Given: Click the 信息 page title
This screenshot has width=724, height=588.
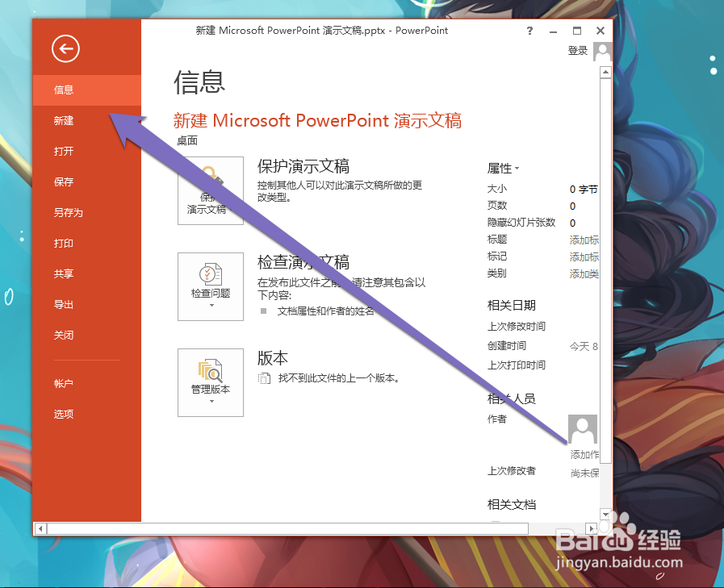Looking at the screenshot, I should coord(199,82).
